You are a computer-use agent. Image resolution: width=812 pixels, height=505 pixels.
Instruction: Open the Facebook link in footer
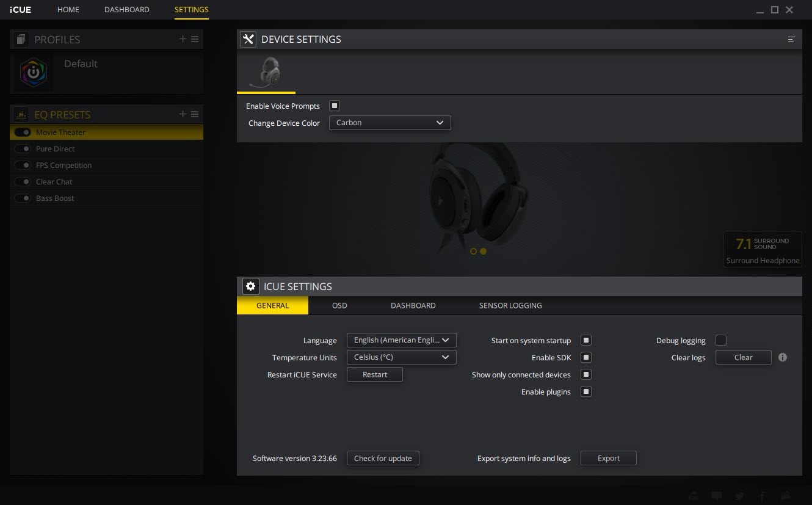[x=762, y=496]
